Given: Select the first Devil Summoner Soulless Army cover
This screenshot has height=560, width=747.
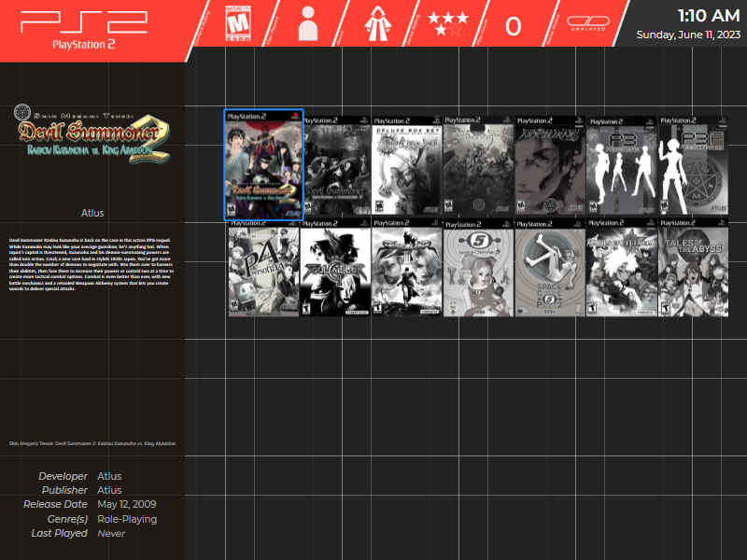Looking at the screenshot, I should click(x=337, y=165).
